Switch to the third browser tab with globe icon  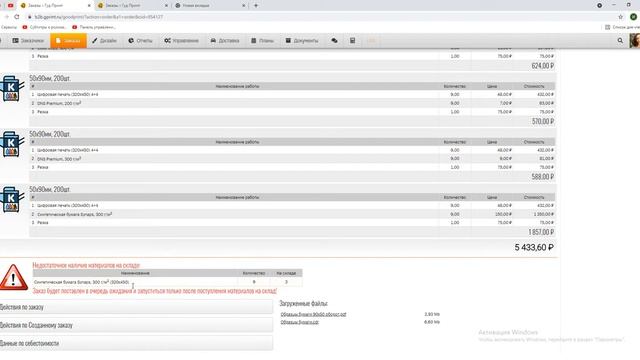coord(210,6)
